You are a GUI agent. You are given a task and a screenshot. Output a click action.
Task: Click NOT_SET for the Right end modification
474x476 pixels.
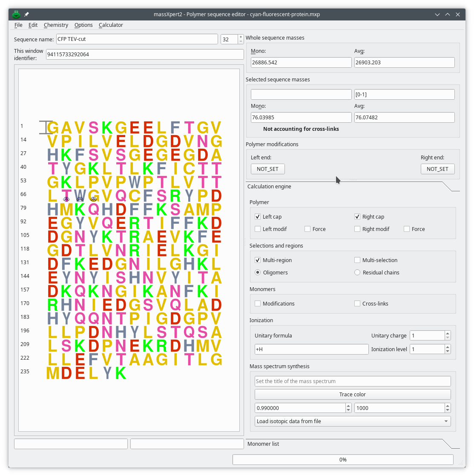[437, 169]
